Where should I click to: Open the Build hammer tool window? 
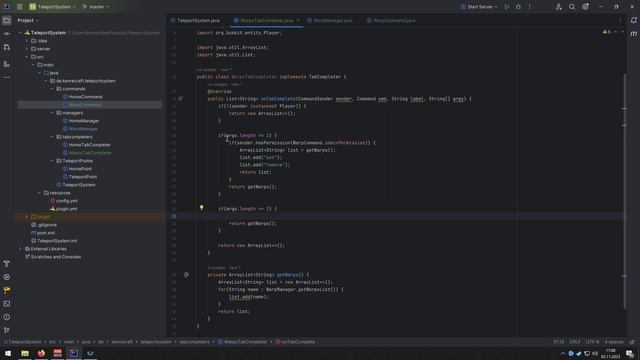7,264
